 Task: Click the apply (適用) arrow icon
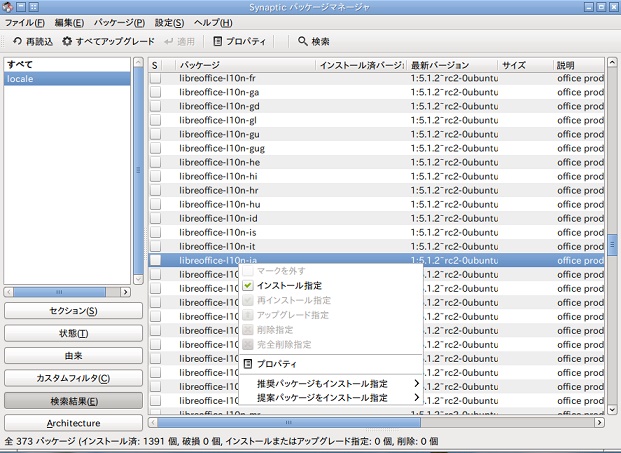[169, 42]
